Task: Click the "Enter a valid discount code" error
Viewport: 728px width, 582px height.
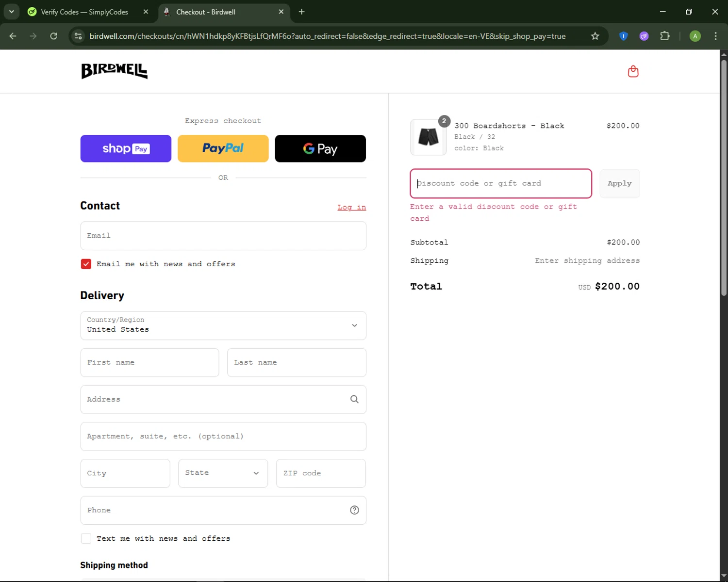Action: (494, 212)
